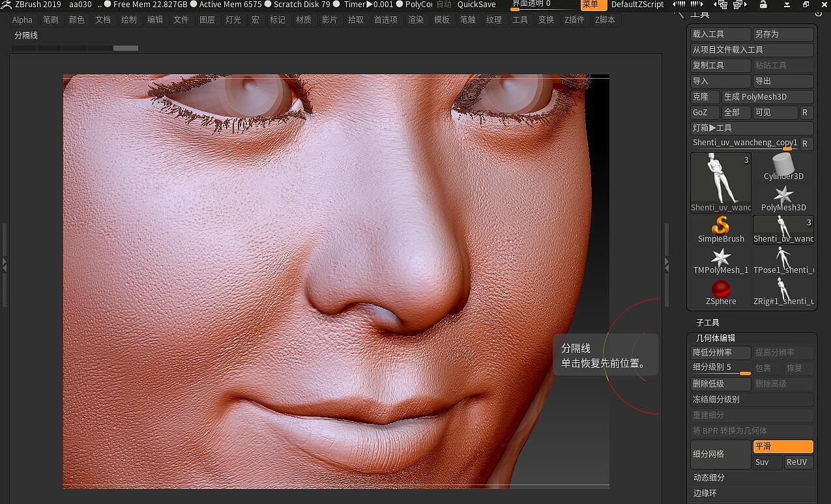831x504 pixels.
Task: Click the ZBrush logo icon in title bar
Action: point(6,5)
